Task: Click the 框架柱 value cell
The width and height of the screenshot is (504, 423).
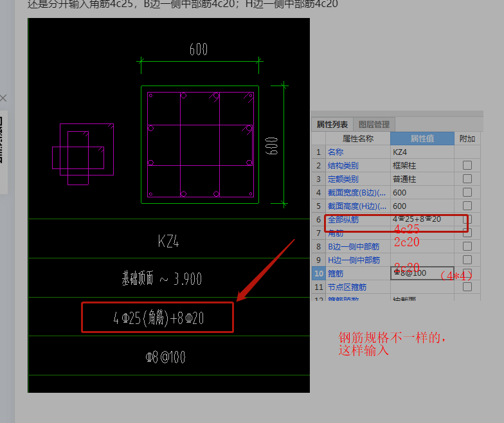Action: click(x=422, y=166)
